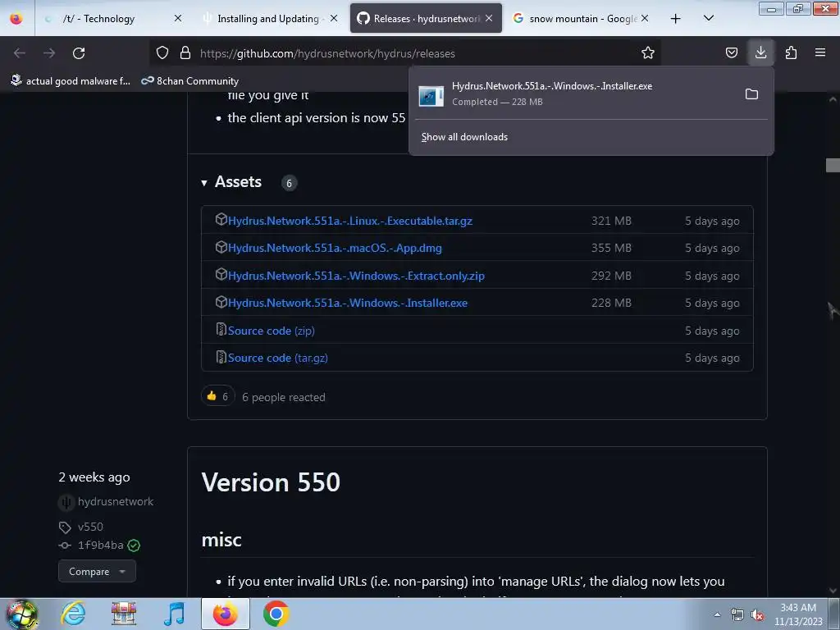Viewport: 840px width, 630px height.
Task: Open downloaded Hydrus Windows Installer.exe entry
Action: pyautogui.click(x=573, y=94)
